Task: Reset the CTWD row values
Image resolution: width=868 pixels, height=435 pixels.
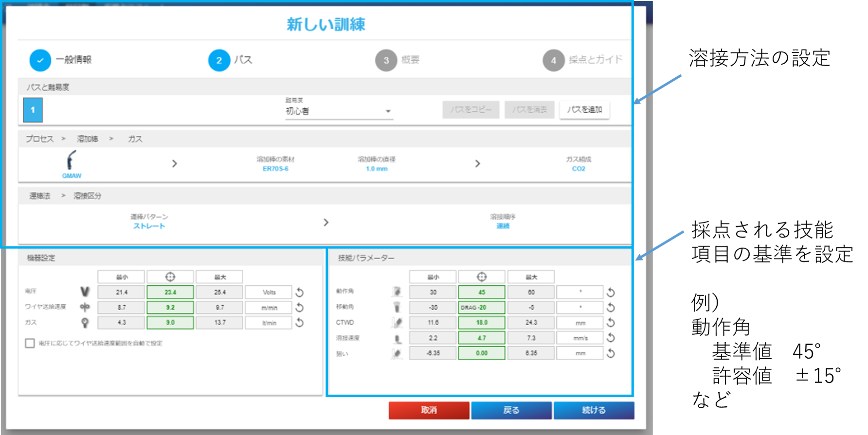Action: click(611, 322)
